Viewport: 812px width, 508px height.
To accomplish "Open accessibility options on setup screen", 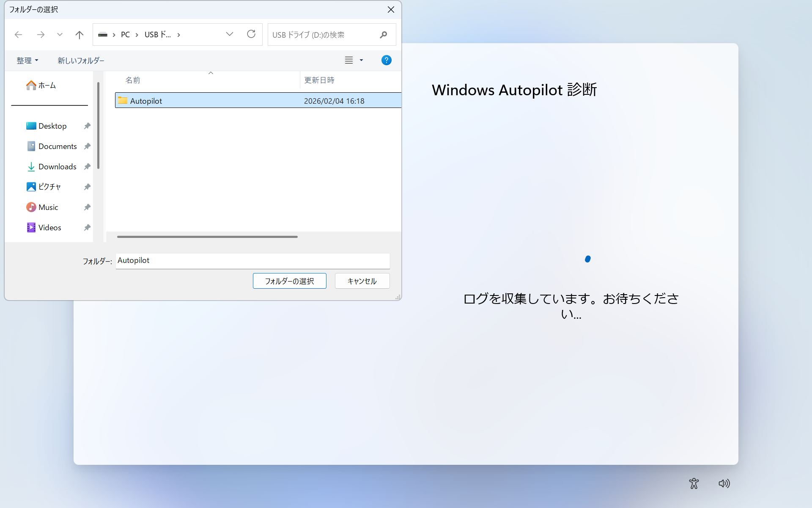I will pyautogui.click(x=694, y=483).
